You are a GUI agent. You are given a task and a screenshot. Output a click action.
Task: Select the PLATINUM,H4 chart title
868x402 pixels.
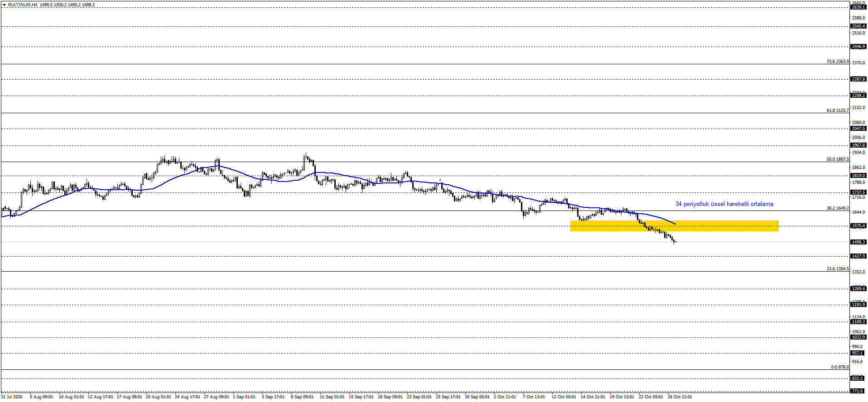23,5
